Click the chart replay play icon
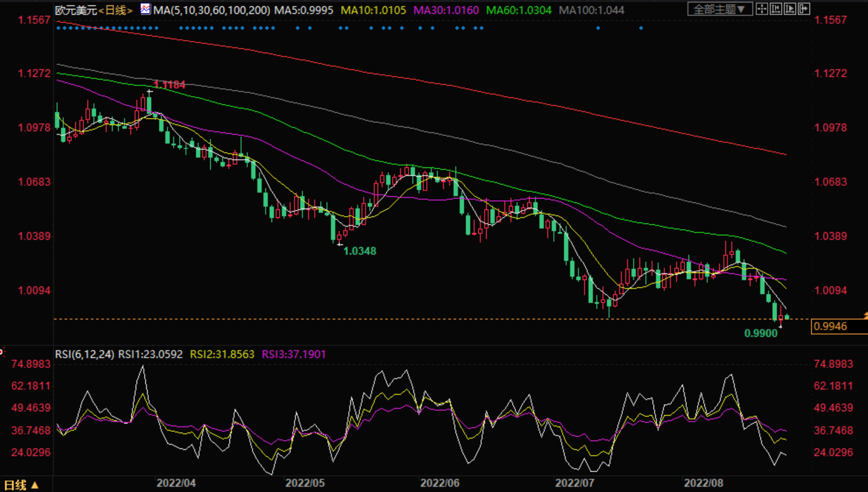 [x=790, y=9]
